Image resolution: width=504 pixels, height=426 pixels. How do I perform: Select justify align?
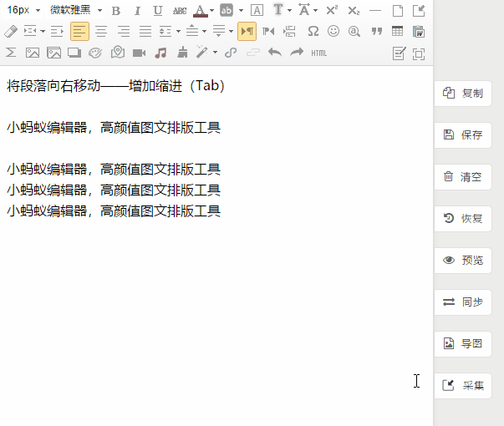(x=145, y=32)
